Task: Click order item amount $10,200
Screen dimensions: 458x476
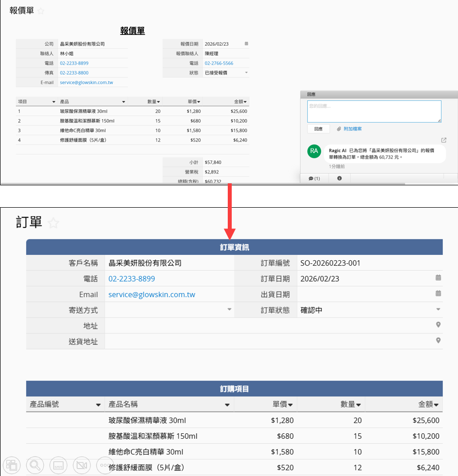Action: pyautogui.click(x=426, y=436)
